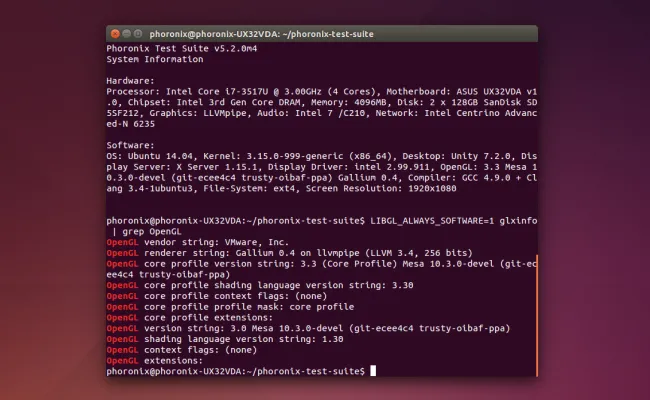
Task: Click 'core profile profile mask: core profile'
Action: (x=230, y=307)
